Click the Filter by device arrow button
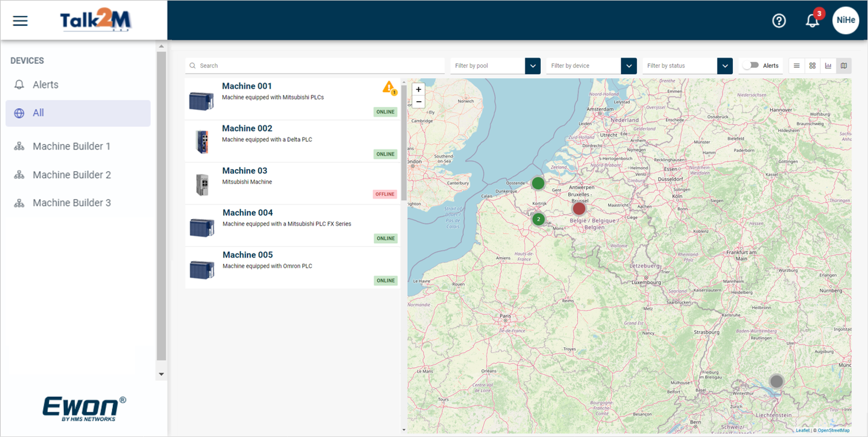 pyautogui.click(x=629, y=66)
